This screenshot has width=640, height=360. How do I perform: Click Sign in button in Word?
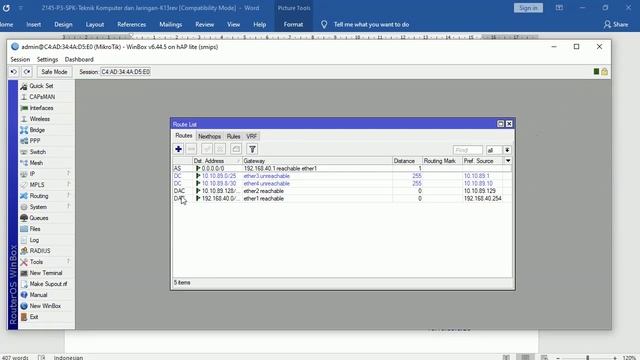pyautogui.click(x=528, y=8)
